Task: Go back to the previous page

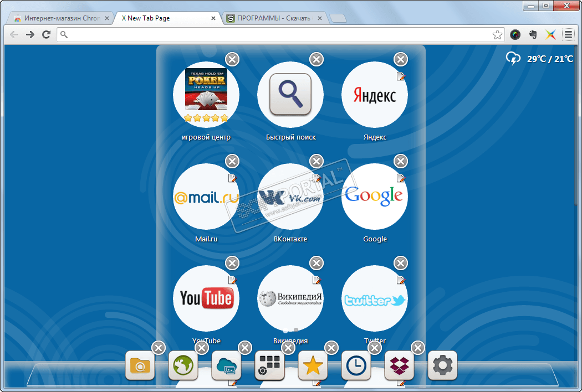Action: point(14,35)
